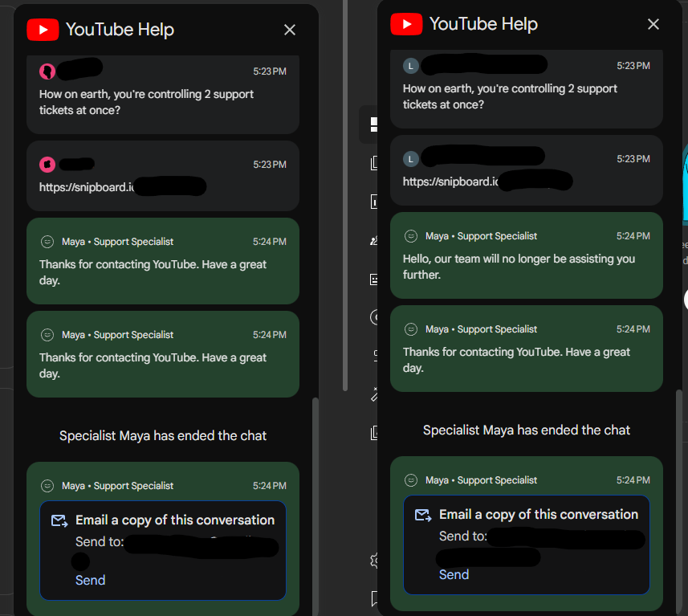Click the 'YouTube Help' title in right panel
Screen dimensions: 688x616
(x=483, y=24)
